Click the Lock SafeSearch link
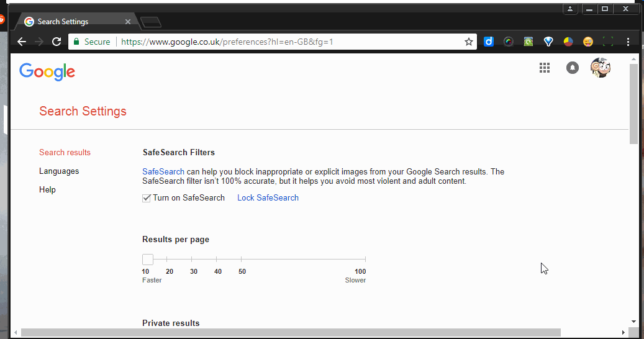 268,198
